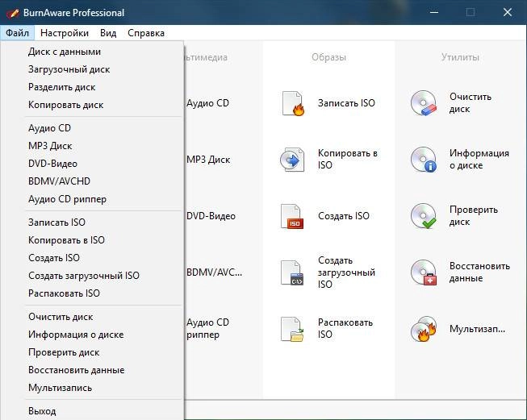
Task: Open Копировать в ISO label in Образы column
Action: (348, 159)
